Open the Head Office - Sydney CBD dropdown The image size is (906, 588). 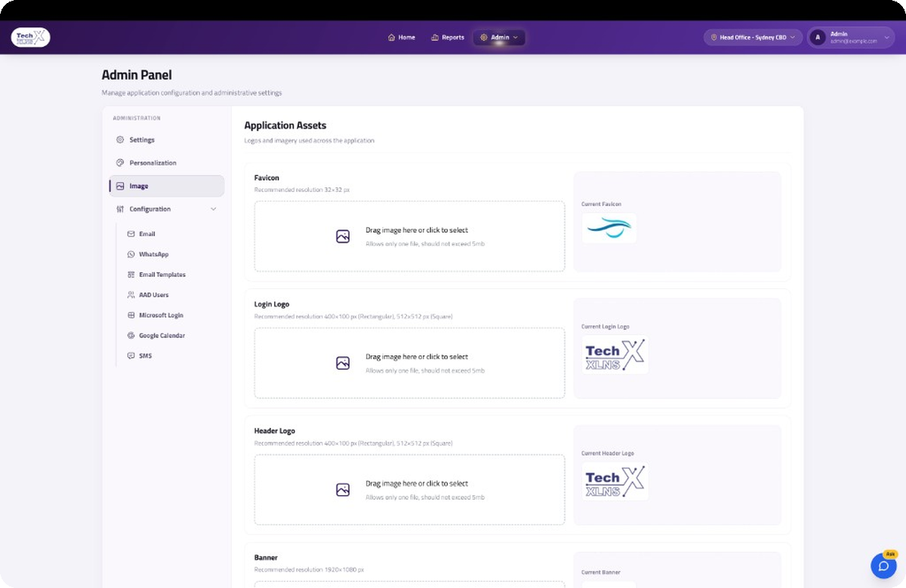tap(753, 37)
